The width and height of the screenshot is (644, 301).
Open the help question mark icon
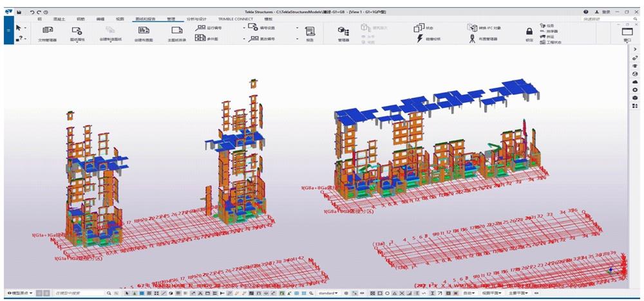[586, 12]
